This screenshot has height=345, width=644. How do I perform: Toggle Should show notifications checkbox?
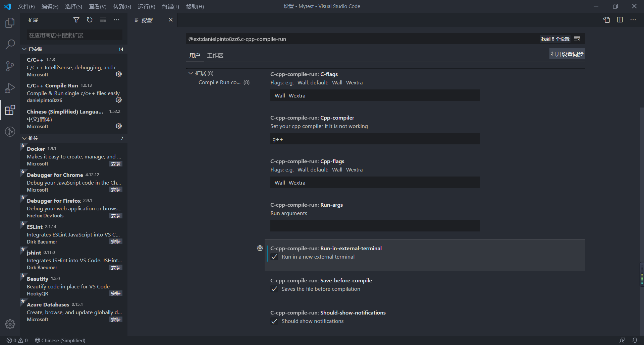click(274, 321)
